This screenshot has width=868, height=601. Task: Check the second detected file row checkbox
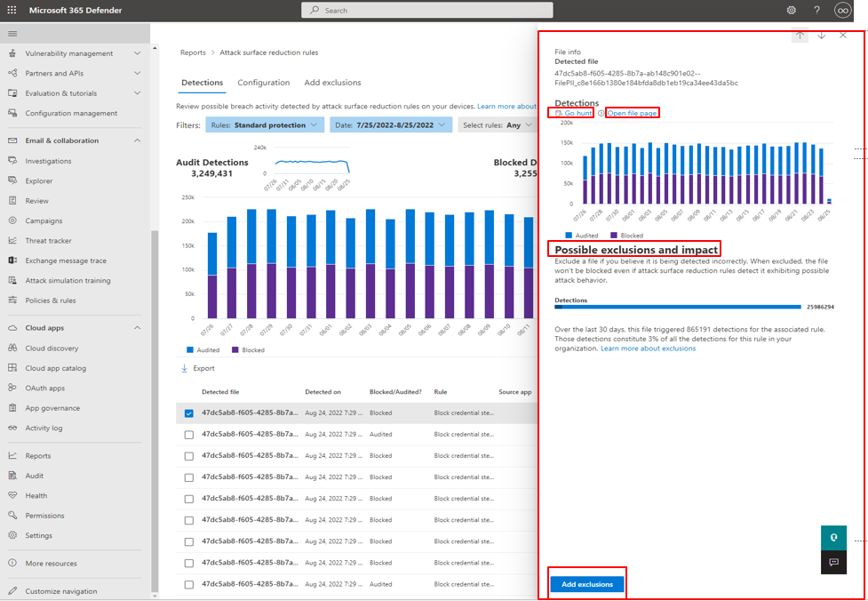tap(188, 435)
